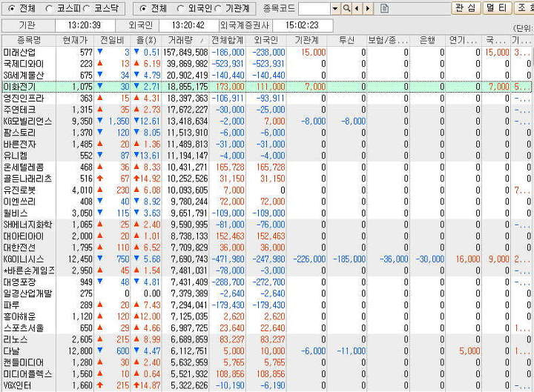Screen dimensions: 534x392
Task: Select the 대영포장 stock row
Action: point(267,282)
